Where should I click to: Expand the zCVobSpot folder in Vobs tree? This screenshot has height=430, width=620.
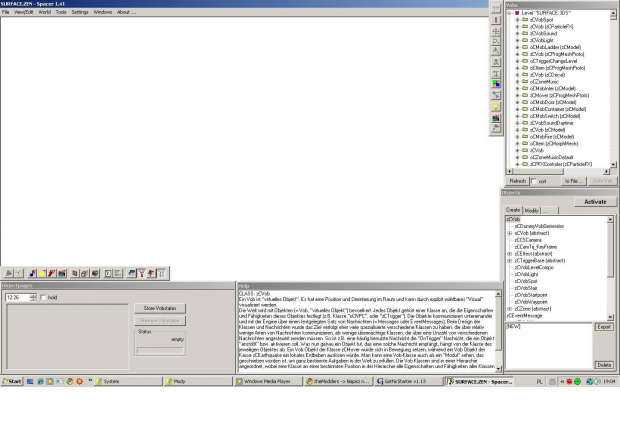517,20
